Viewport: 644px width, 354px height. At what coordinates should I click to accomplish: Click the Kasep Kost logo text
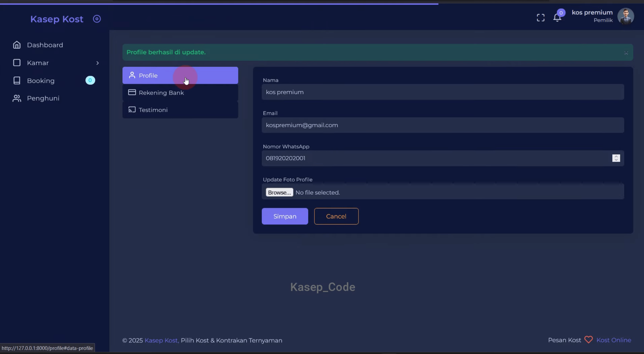click(57, 19)
